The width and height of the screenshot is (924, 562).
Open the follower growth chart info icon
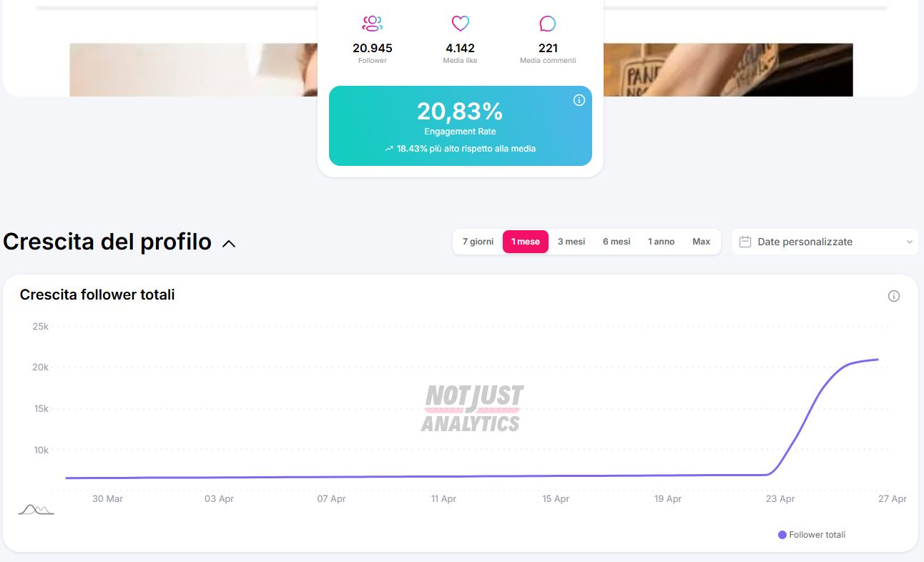(893, 296)
